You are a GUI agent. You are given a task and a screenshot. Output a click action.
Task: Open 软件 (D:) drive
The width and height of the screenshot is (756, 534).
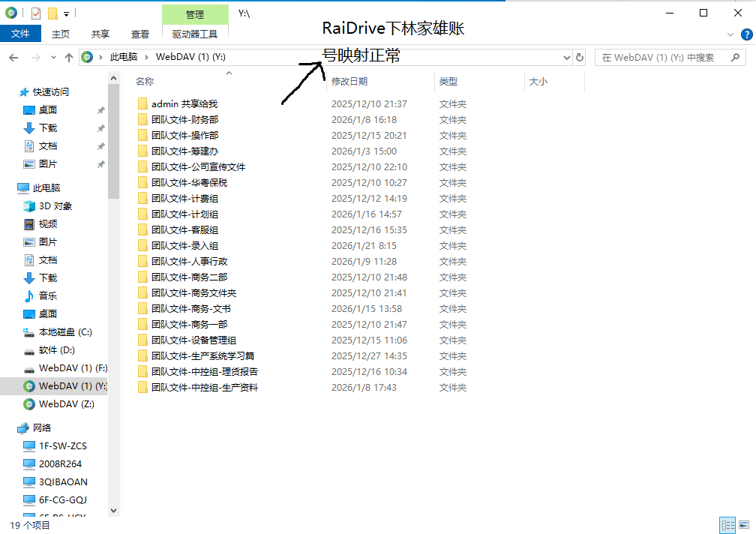point(56,350)
